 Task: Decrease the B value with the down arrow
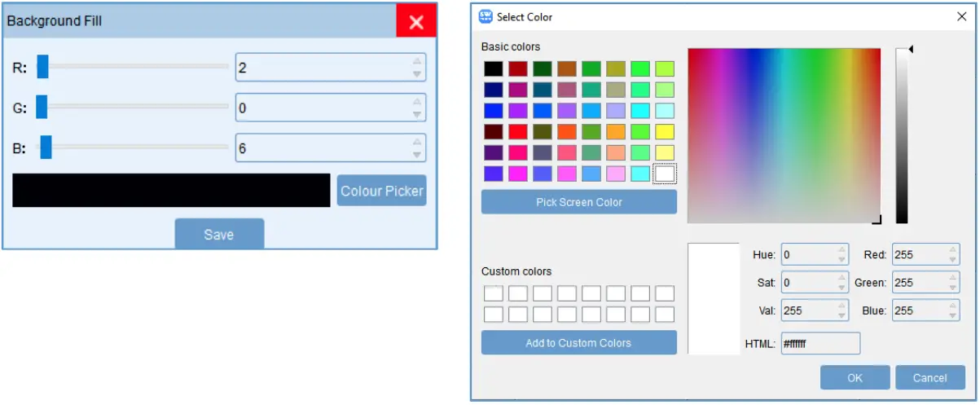tap(417, 155)
